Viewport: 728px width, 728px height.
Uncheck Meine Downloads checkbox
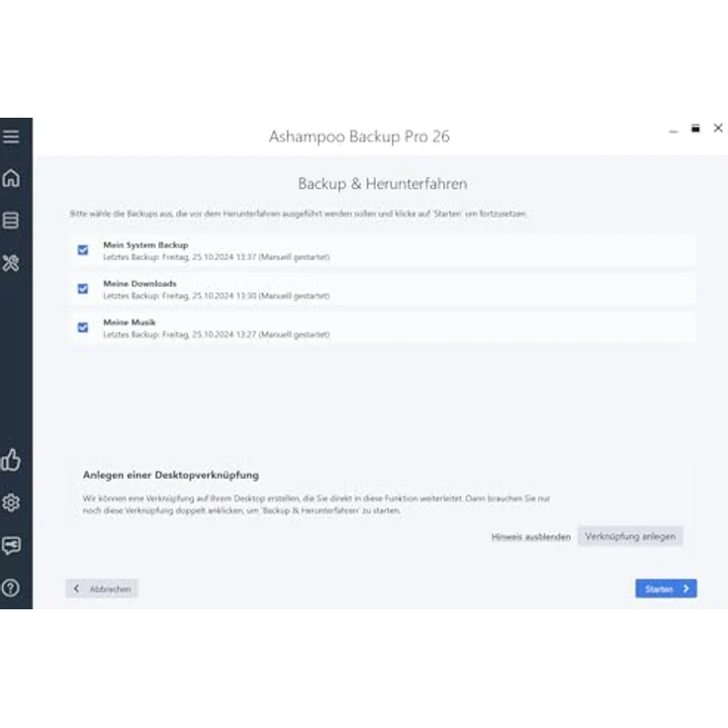83,289
